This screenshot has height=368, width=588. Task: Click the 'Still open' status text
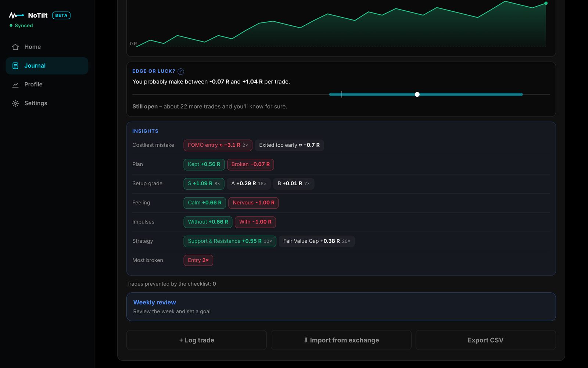click(145, 107)
